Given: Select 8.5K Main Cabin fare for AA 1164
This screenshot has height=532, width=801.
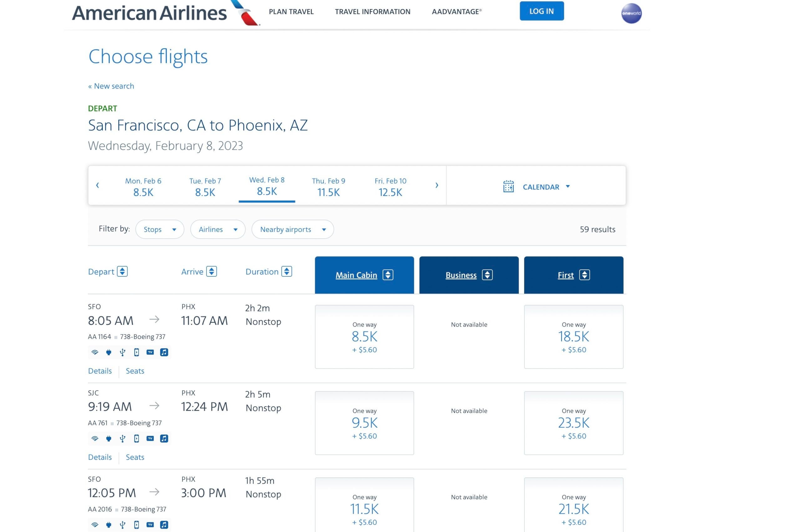Looking at the screenshot, I should [x=364, y=337].
